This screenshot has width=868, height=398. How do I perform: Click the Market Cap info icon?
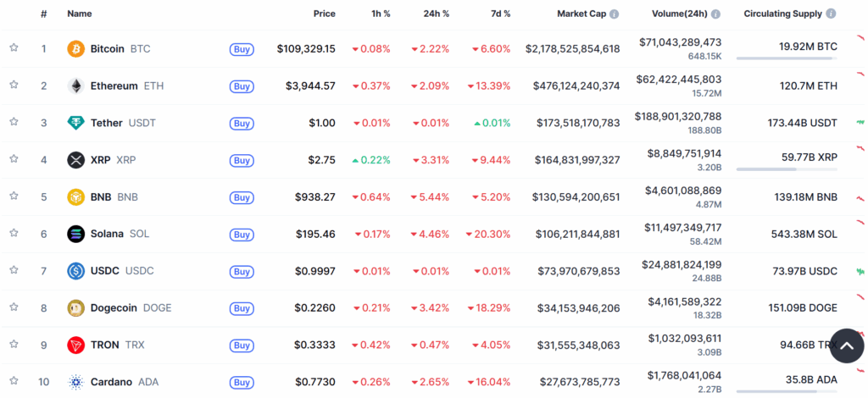(x=614, y=14)
